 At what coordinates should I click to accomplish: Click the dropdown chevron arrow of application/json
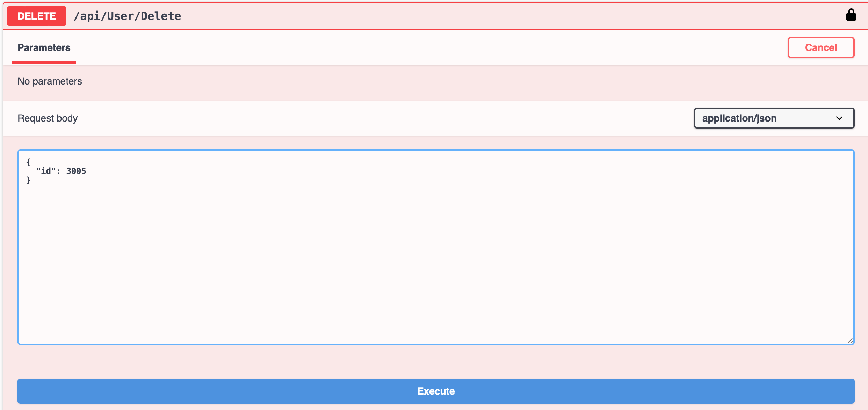[839, 118]
